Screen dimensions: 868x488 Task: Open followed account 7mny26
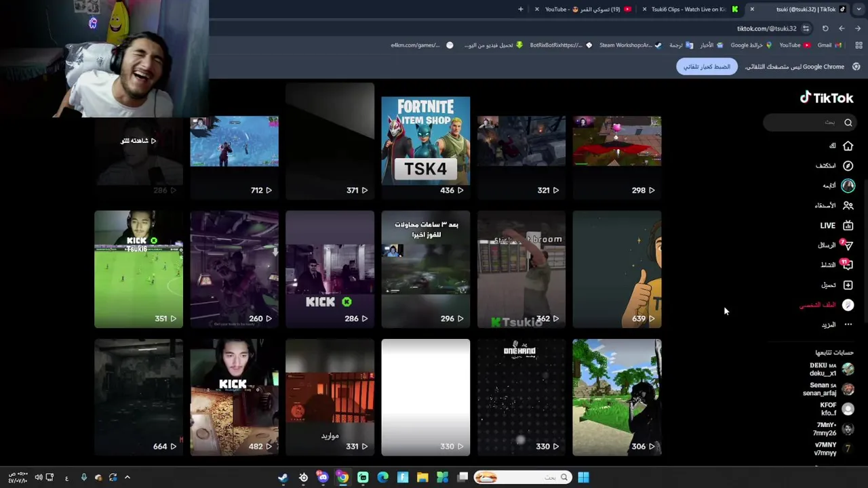tap(833, 429)
